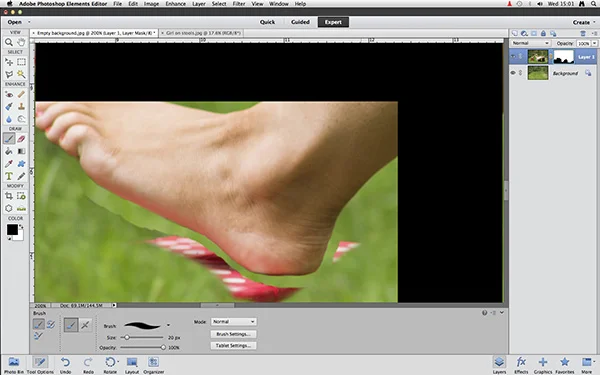Viewport: 600px width, 375px height.
Task: Open layer Opacity dropdown arrow
Action: coord(594,44)
